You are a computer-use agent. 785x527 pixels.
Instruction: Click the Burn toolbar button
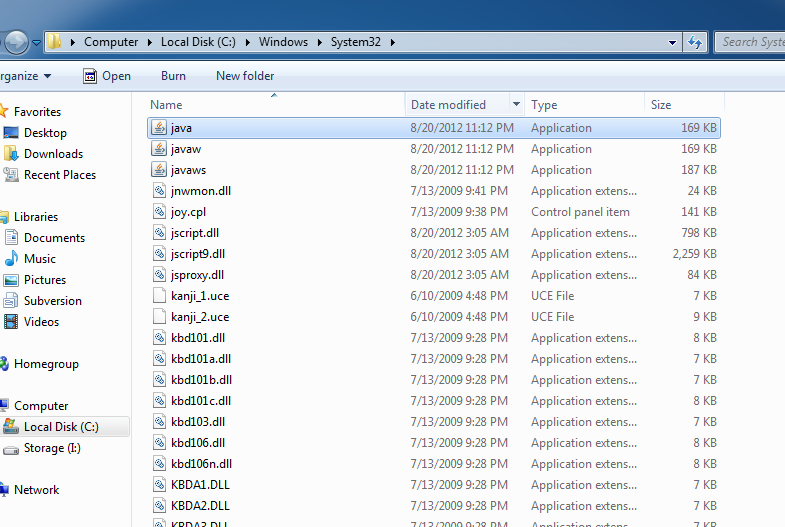(173, 76)
